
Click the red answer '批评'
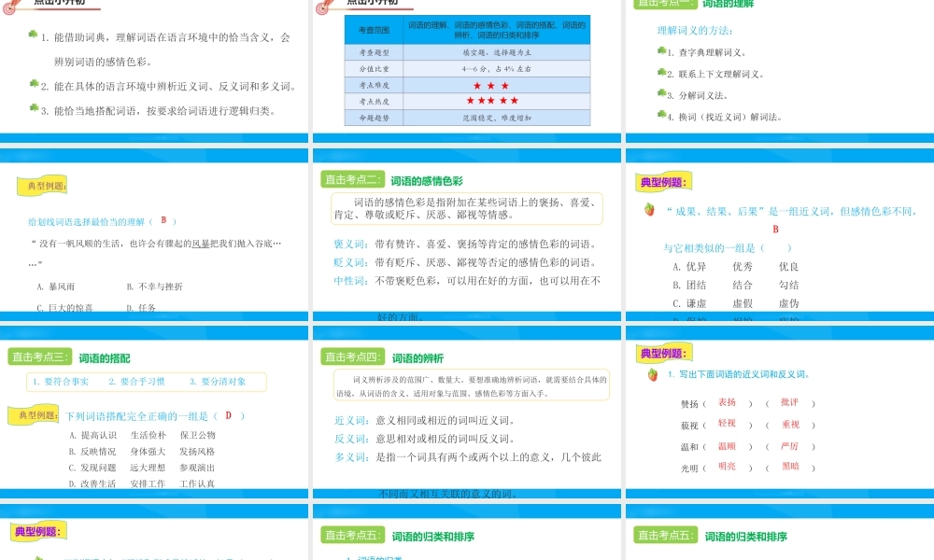click(789, 402)
